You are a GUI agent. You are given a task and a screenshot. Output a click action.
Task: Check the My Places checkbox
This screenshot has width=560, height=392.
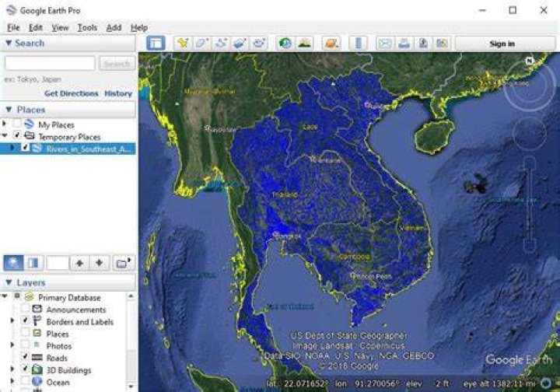[x=17, y=124]
